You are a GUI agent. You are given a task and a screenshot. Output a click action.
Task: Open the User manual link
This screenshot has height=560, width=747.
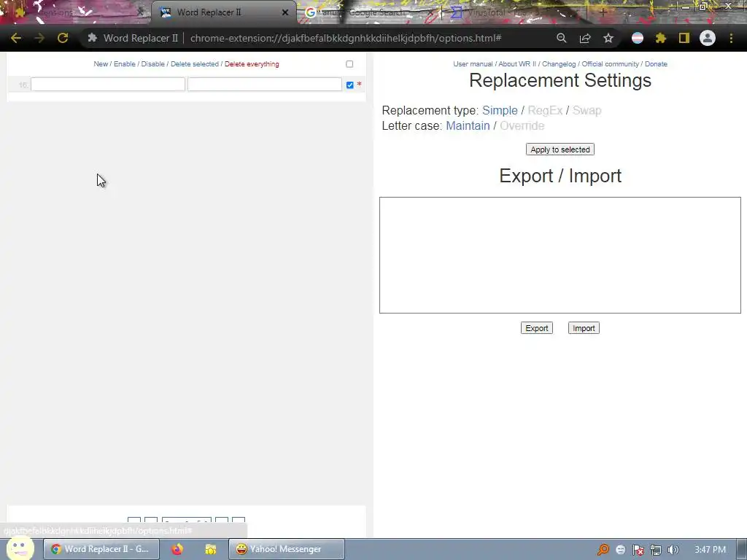[473, 64]
